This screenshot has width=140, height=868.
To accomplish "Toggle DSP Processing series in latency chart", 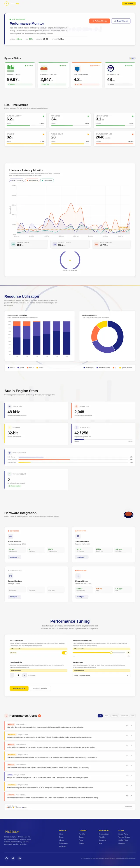I will (16, 180).
